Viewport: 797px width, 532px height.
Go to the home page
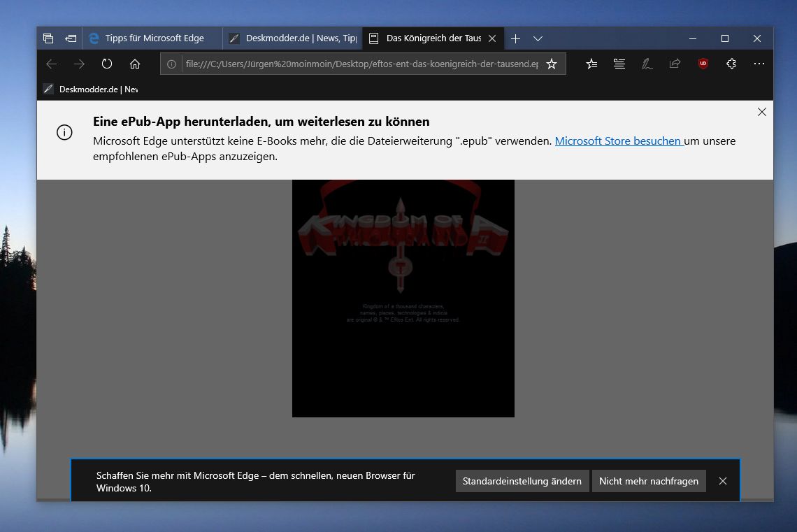[x=135, y=64]
